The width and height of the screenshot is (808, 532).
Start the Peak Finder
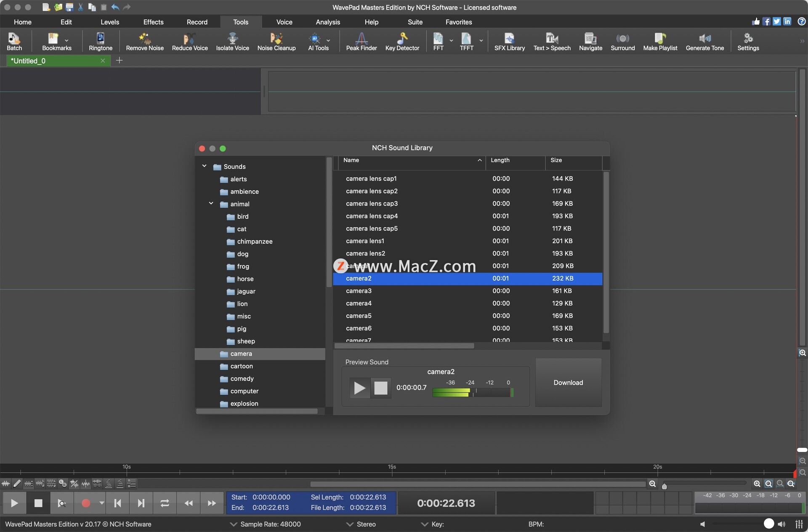pyautogui.click(x=361, y=42)
